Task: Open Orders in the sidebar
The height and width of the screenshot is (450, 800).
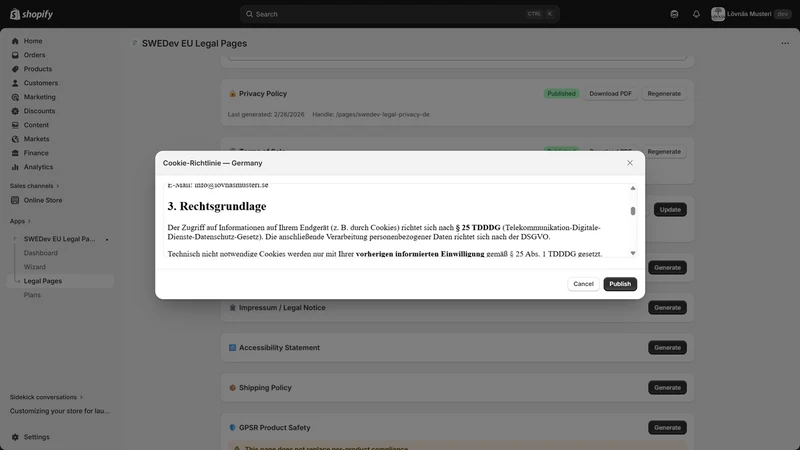Action: tap(34, 55)
